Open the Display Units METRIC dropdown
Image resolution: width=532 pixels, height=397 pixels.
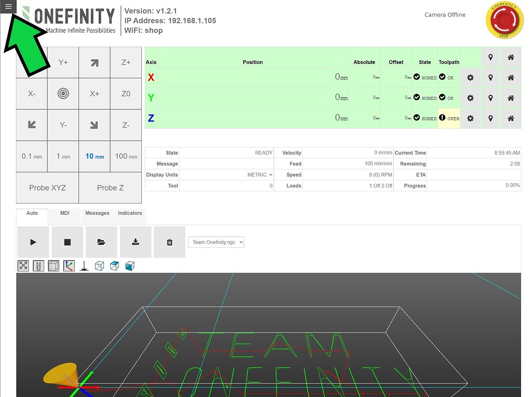(260, 174)
